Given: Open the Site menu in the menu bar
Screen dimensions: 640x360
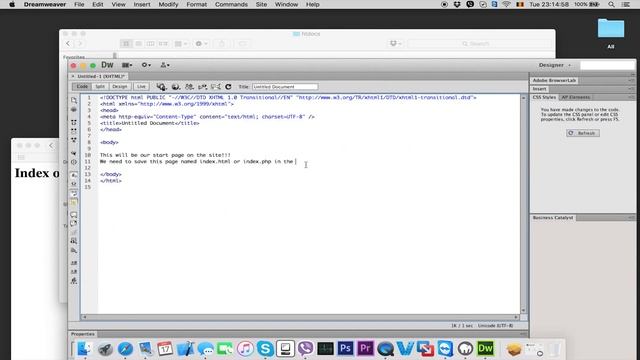Looking at the screenshot, I should click(x=261, y=4).
